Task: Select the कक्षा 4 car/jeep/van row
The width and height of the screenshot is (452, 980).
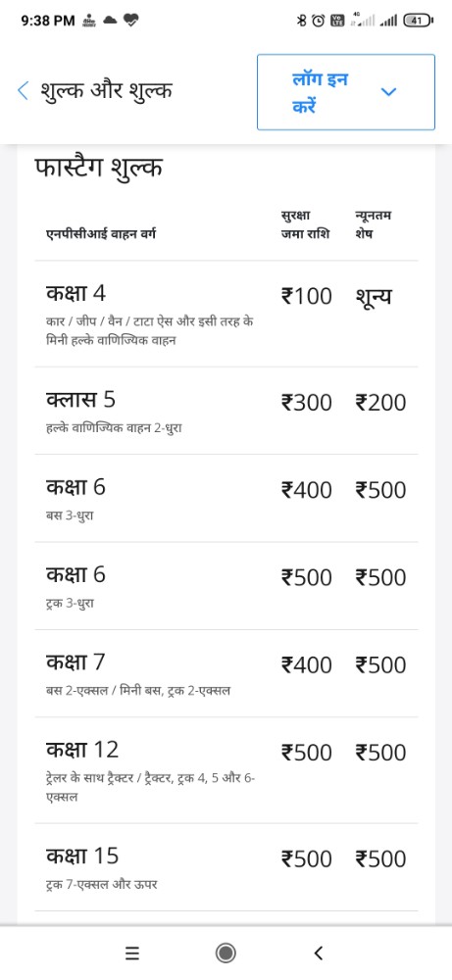Action: tap(226, 314)
